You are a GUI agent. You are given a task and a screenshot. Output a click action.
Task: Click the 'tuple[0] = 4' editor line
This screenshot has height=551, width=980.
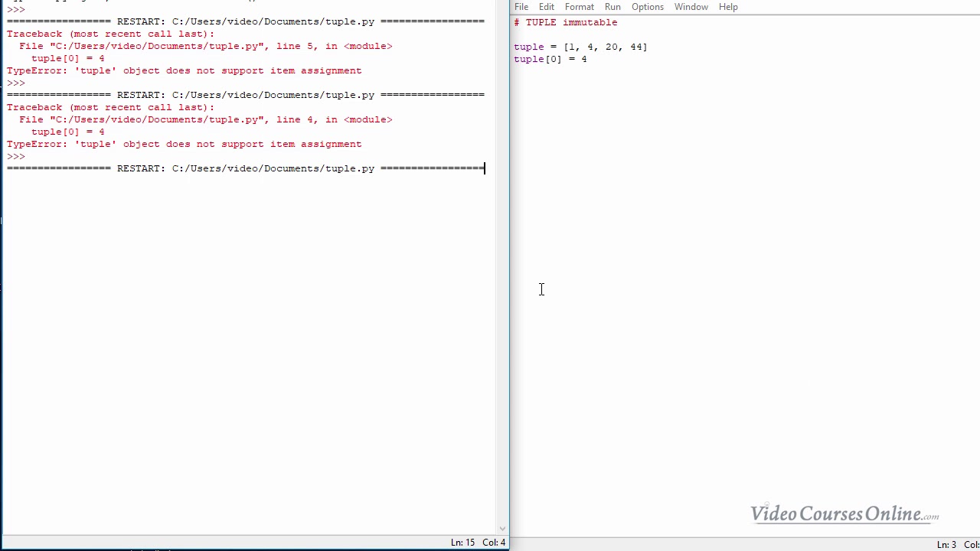550,59
